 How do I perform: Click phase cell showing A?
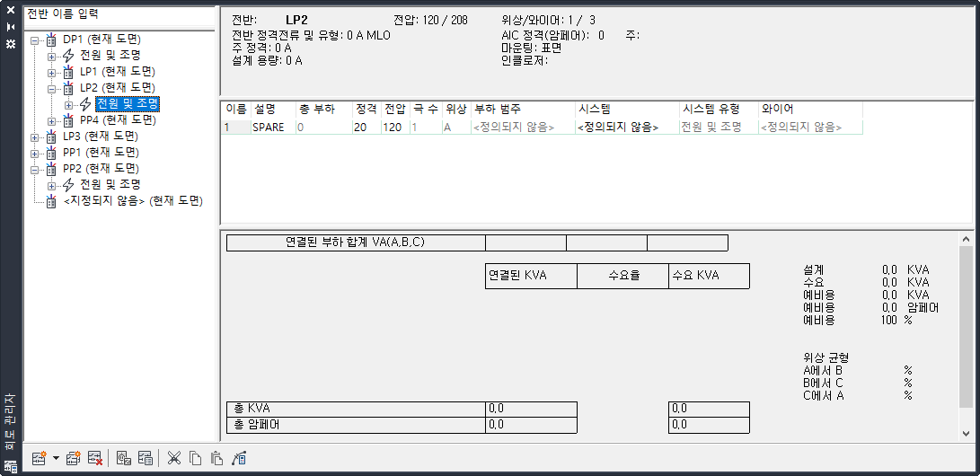(x=456, y=127)
